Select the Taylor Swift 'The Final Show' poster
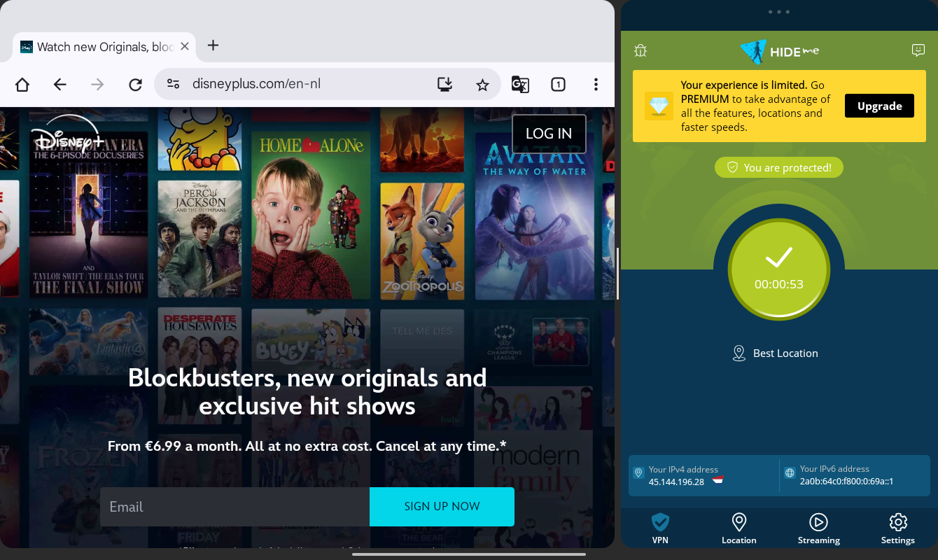 tap(88, 215)
